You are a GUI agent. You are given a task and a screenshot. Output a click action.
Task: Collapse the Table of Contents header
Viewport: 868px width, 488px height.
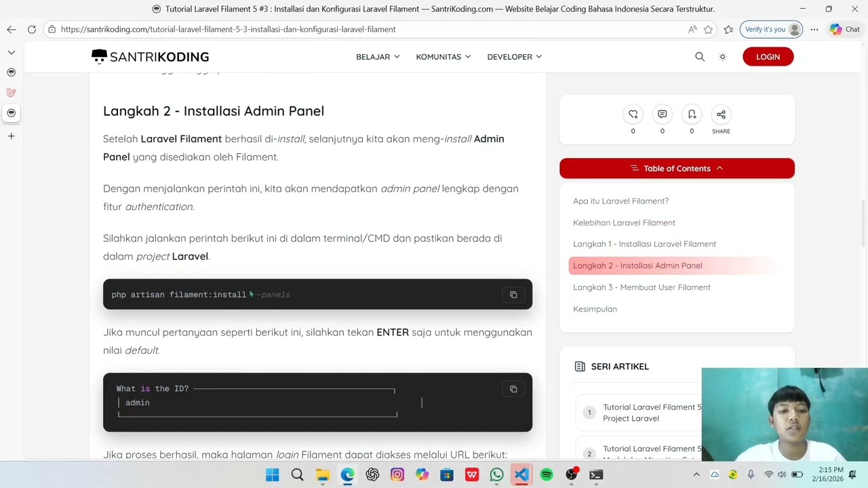coord(677,168)
